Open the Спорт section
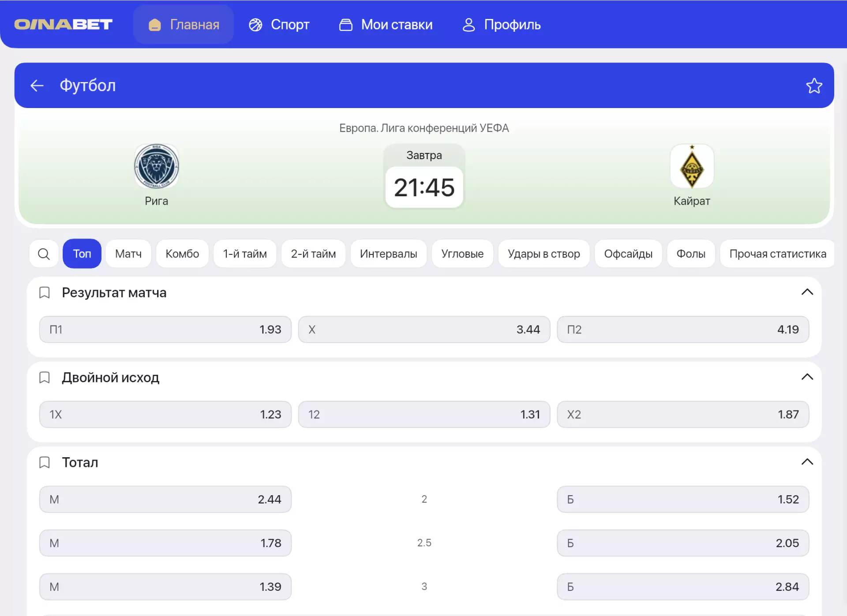Screen dimensions: 847x616 pos(279,25)
